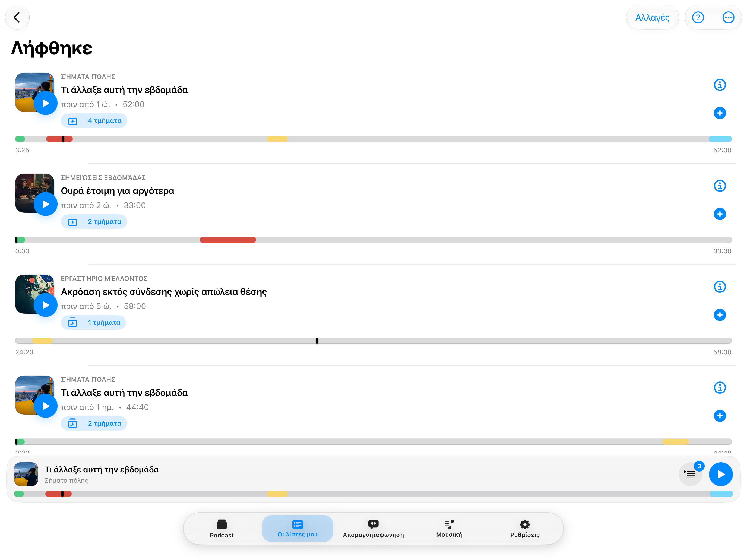This screenshot has width=747, height=560.
Task: Open the more options ellipsis menu
Action: 728,17
